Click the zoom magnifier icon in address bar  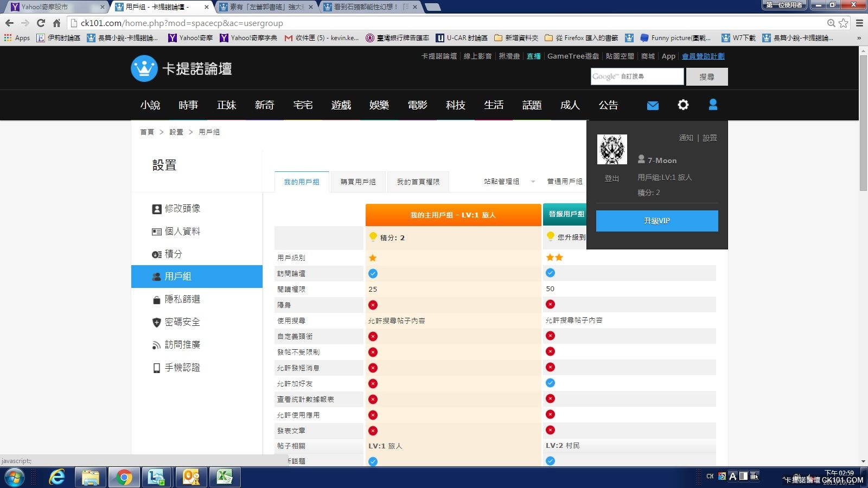(x=831, y=23)
